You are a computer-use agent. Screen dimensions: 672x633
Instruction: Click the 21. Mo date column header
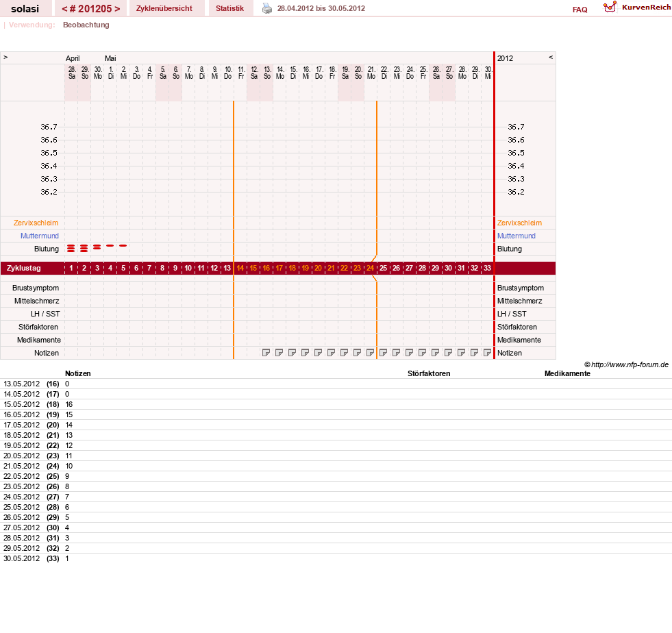tap(371, 73)
